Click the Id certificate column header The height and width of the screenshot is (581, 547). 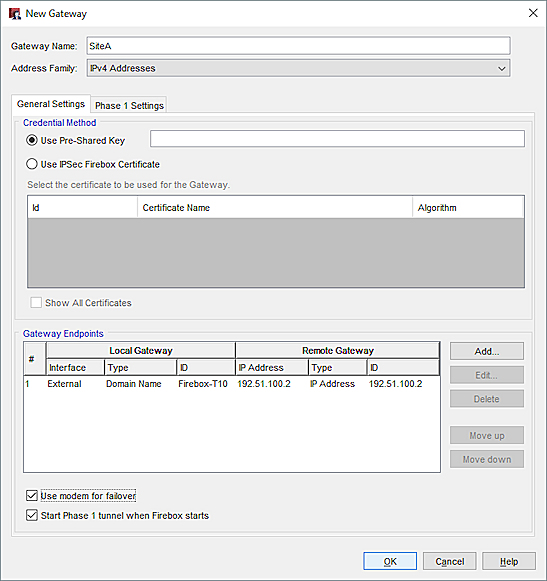click(x=82, y=208)
